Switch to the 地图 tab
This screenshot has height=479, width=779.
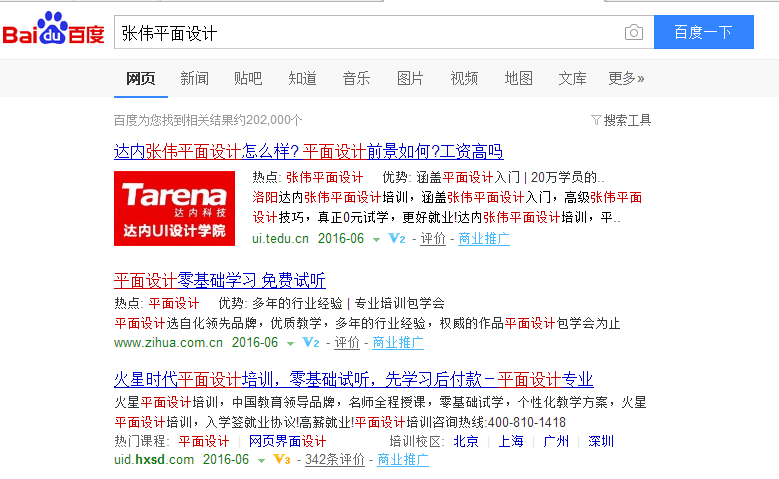518,79
